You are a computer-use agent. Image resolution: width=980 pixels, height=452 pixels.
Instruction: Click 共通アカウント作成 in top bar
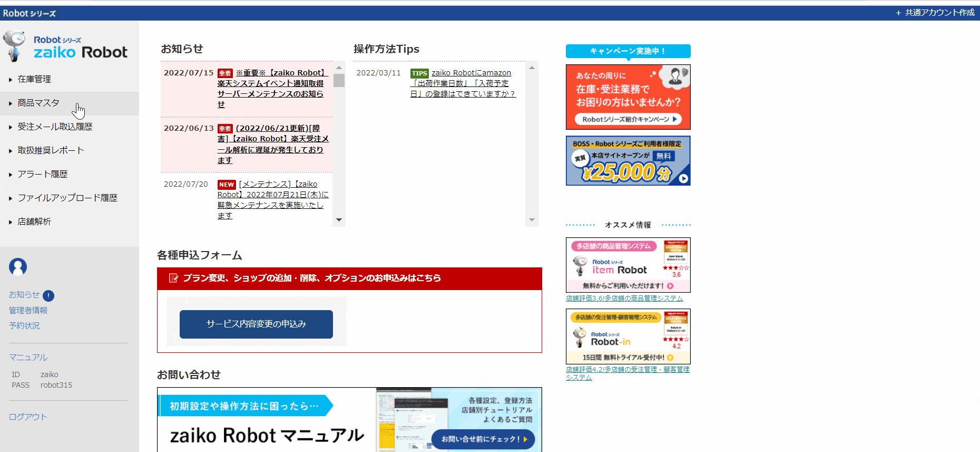tap(935, 13)
